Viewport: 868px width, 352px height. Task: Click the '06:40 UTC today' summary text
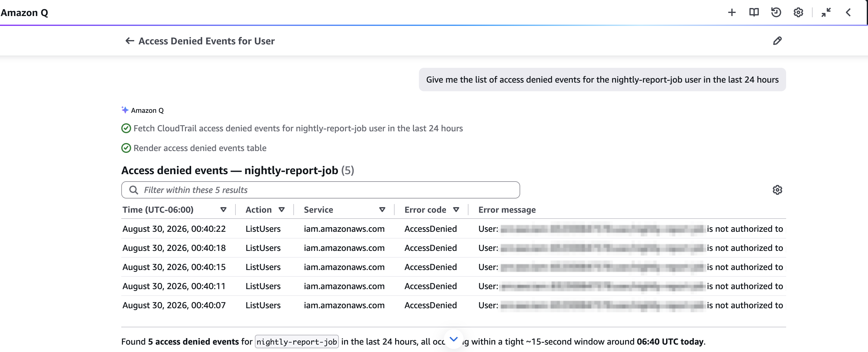(x=670, y=342)
